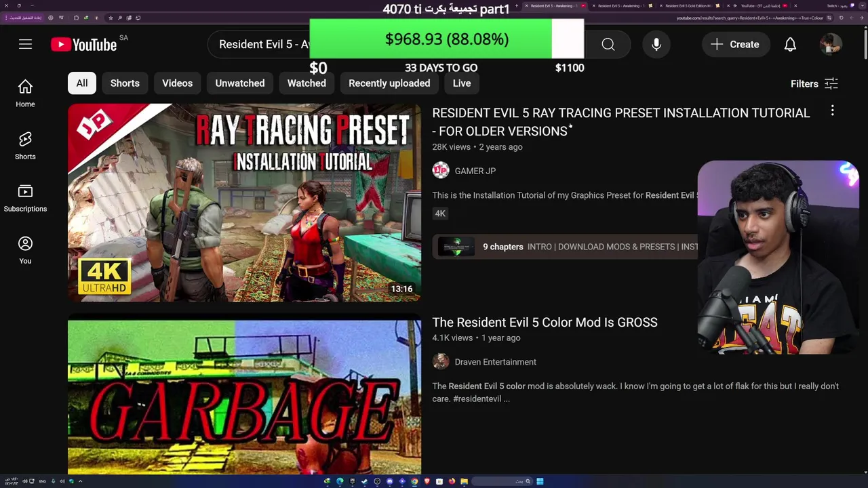Open The Resident Evil 5 Color Mod Is GROSS title
This screenshot has height=488, width=868.
[545, 322]
